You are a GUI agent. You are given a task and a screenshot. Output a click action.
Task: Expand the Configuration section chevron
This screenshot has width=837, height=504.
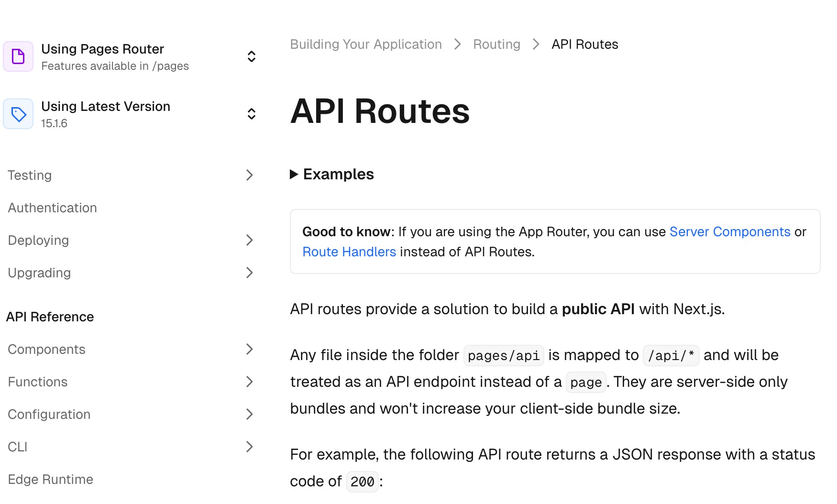(249, 414)
